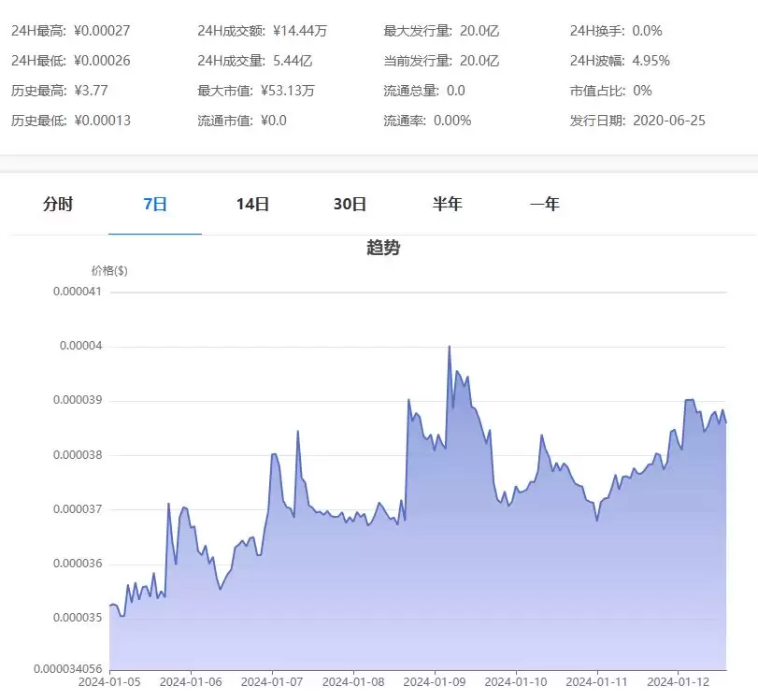View the 30日 price trend
The width and height of the screenshot is (758, 700).
click(x=350, y=204)
